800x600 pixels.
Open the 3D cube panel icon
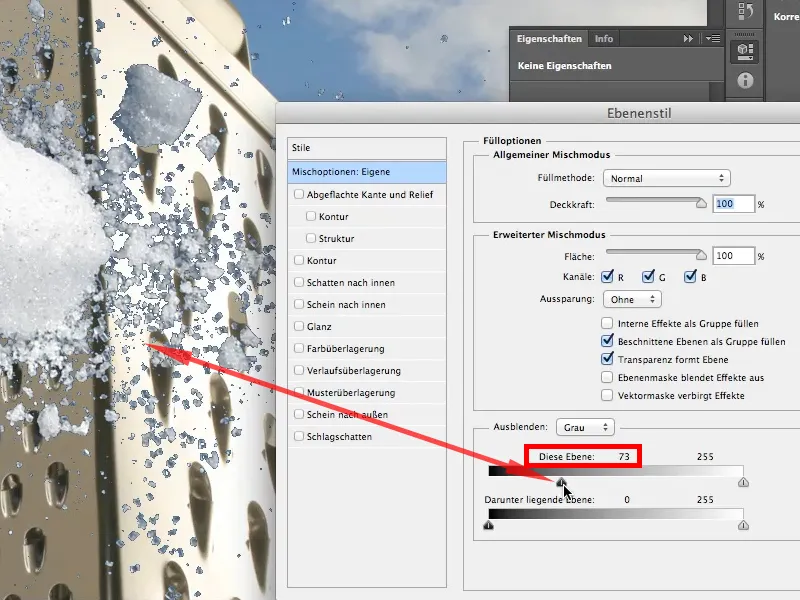[x=744, y=51]
